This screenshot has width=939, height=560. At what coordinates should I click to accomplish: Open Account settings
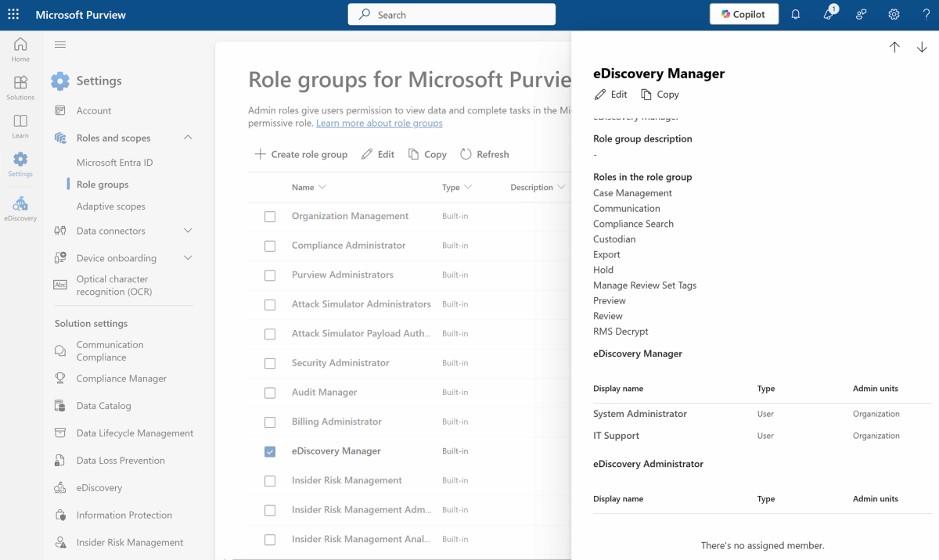[x=94, y=110]
